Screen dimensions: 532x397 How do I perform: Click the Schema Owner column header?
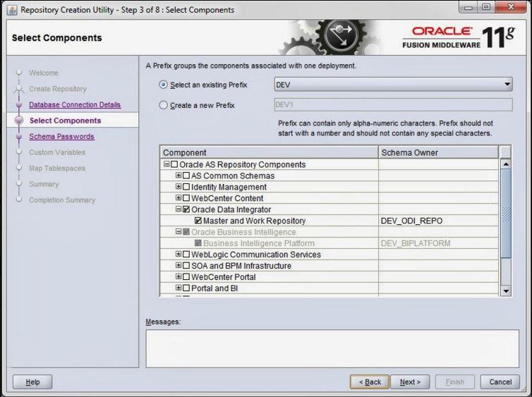click(x=438, y=152)
